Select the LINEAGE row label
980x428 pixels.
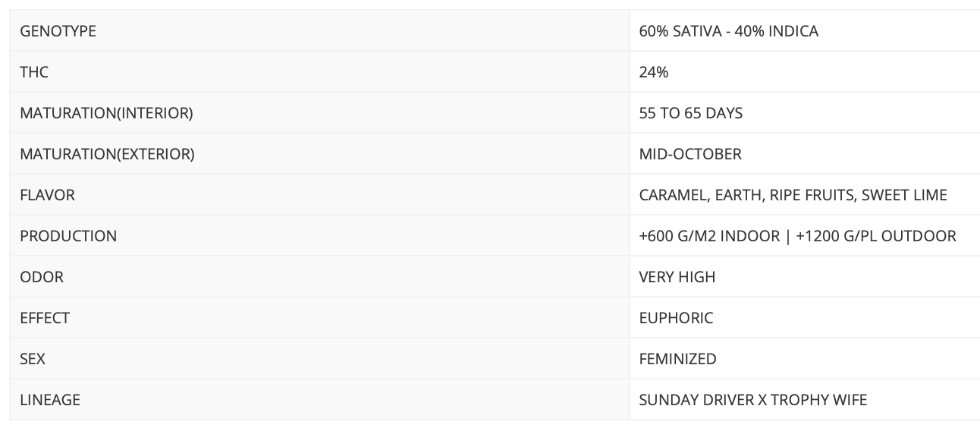coord(50,400)
